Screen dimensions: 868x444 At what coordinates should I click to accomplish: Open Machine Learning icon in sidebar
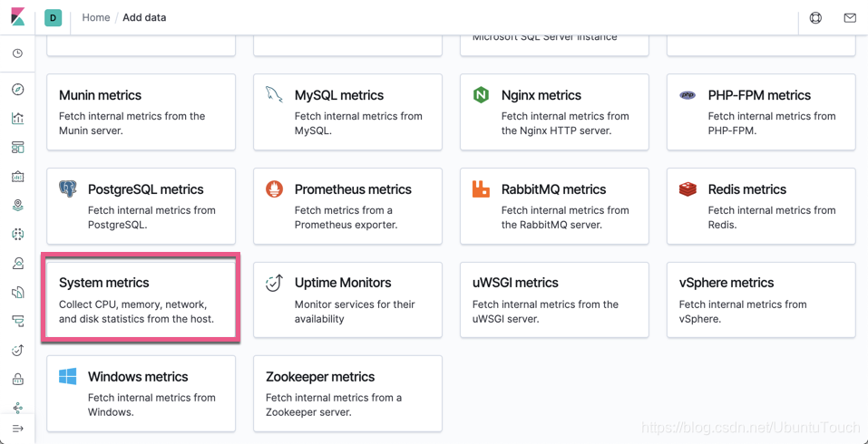[17, 235]
